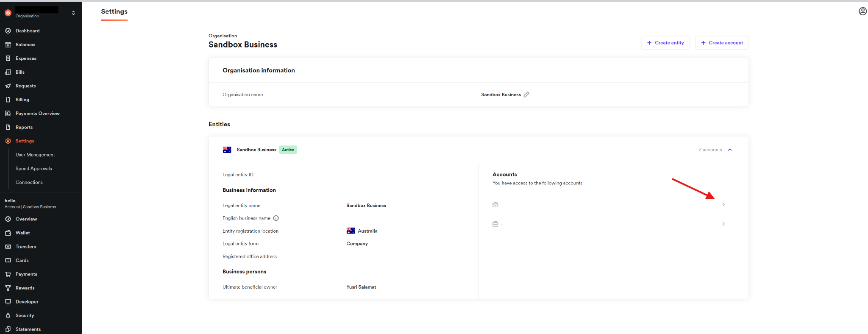868x334 pixels.
Task: Go to User Management submenu
Action: tap(35, 155)
